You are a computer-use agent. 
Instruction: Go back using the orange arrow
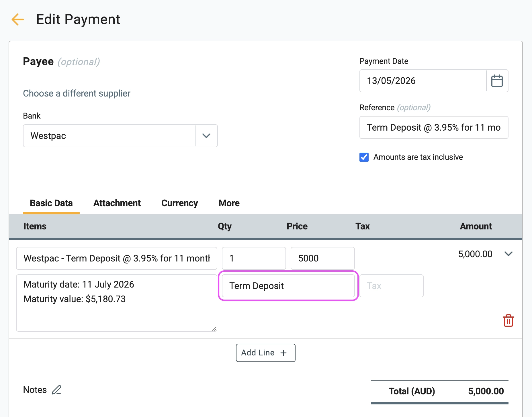point(17,19)
